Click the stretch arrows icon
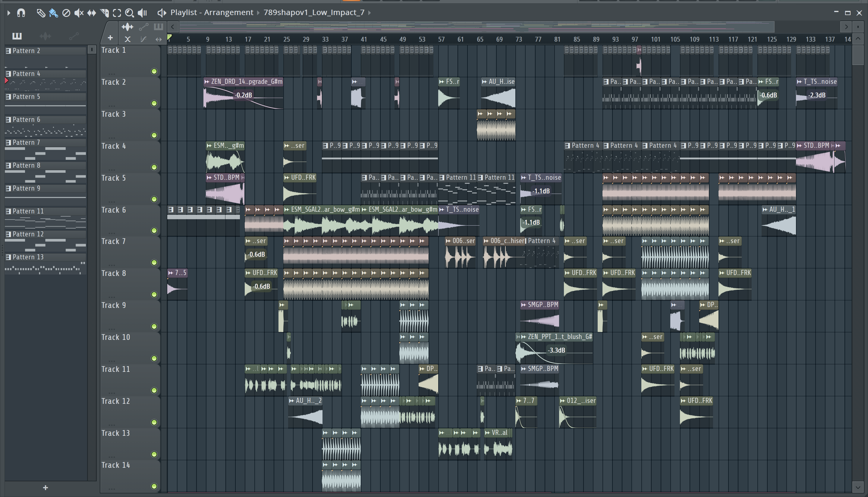This screenshot has width=868, height=497. click(x=159, y=39)
